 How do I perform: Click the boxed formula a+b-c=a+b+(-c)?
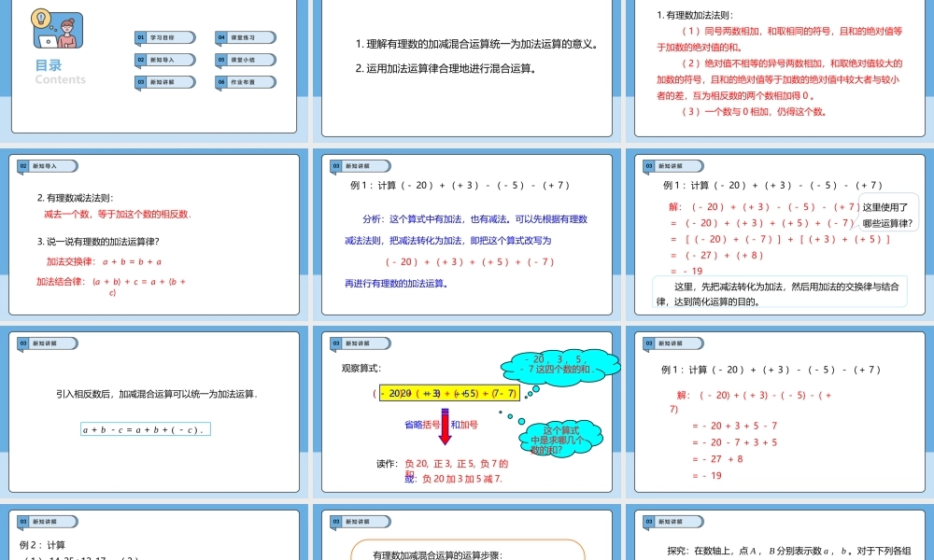coord(146,429)
